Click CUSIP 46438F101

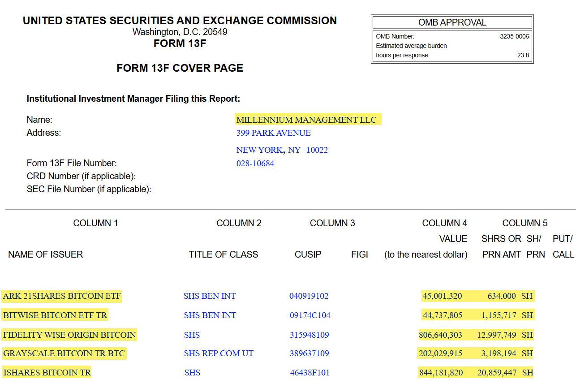309,372
